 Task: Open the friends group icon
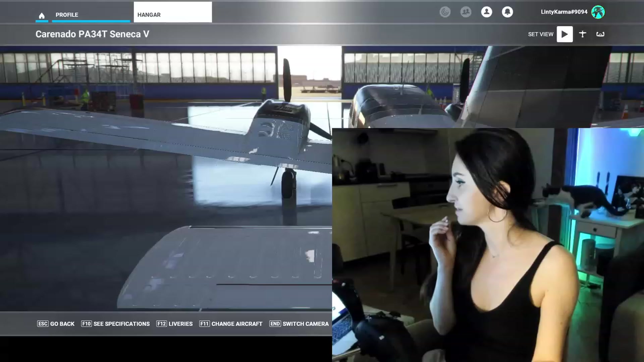[x=466, y=12]
